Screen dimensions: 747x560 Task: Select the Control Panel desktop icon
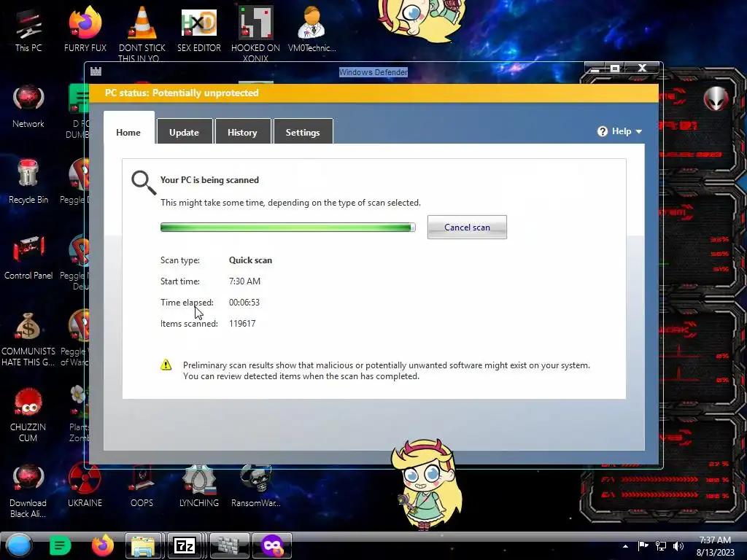pos(28,258)
